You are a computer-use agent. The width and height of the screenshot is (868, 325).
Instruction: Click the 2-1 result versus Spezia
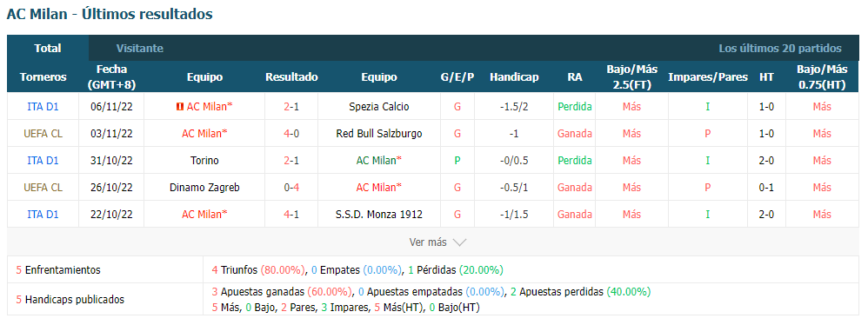[291, 107]
